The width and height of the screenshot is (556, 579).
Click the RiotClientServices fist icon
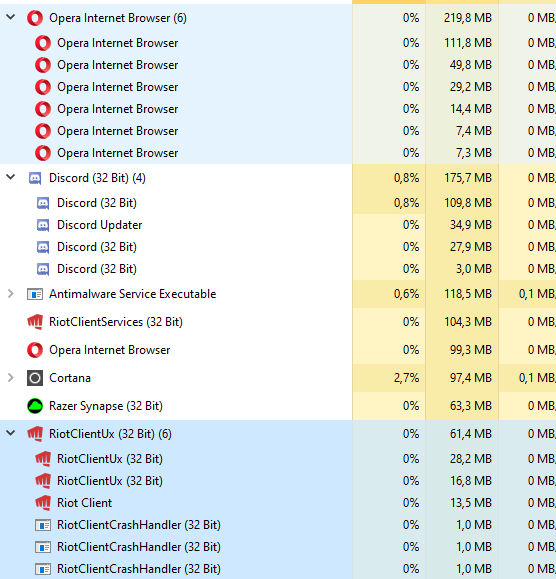coord(35,322)
